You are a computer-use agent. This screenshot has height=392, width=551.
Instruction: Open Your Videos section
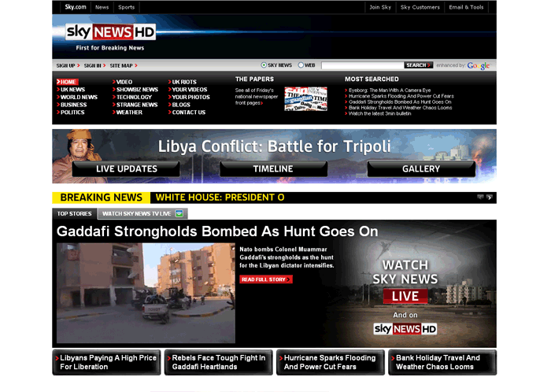tap(187, 90)
